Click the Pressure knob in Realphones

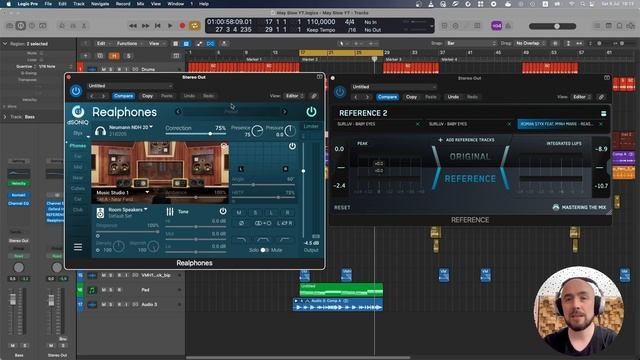(290, 131)
